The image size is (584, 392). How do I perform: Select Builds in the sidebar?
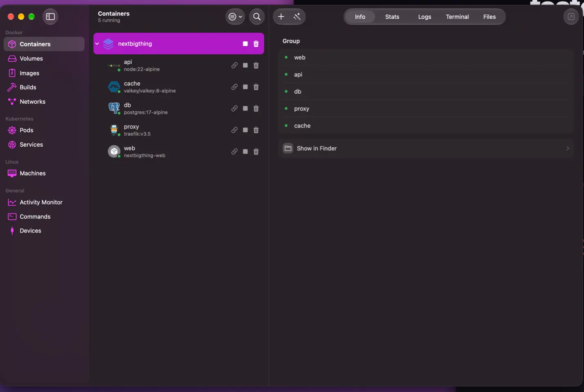tap(44, 87)
